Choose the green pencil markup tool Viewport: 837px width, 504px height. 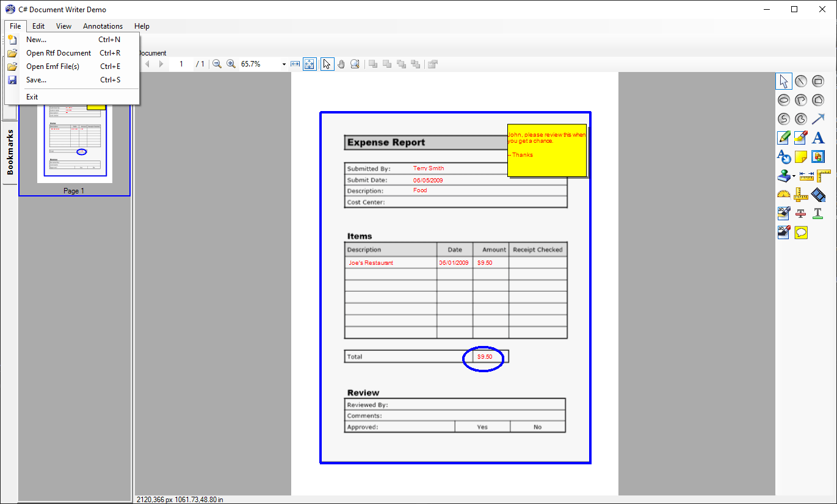coord(783,138)
